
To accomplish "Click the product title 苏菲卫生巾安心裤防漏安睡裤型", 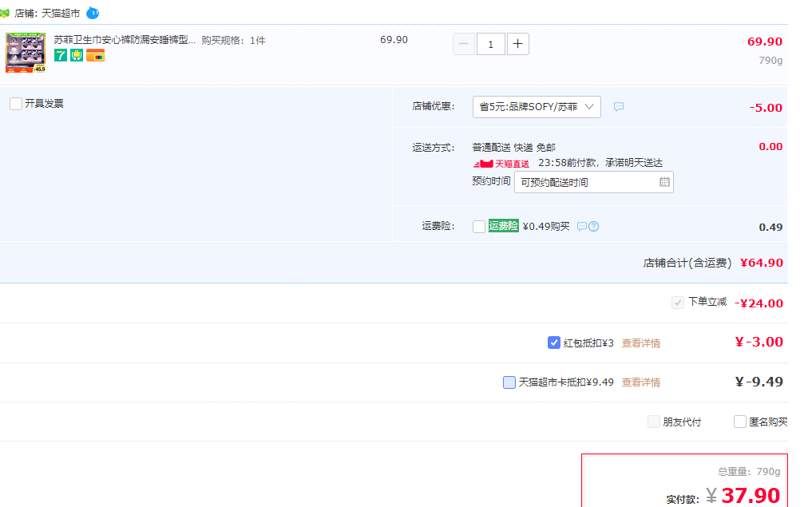I will click(125, 40).
